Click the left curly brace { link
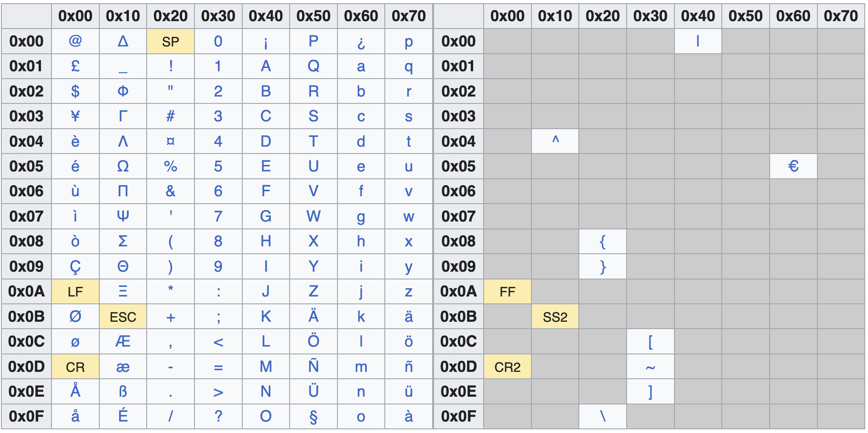868x433 pixels. click(x=602, y=242)
